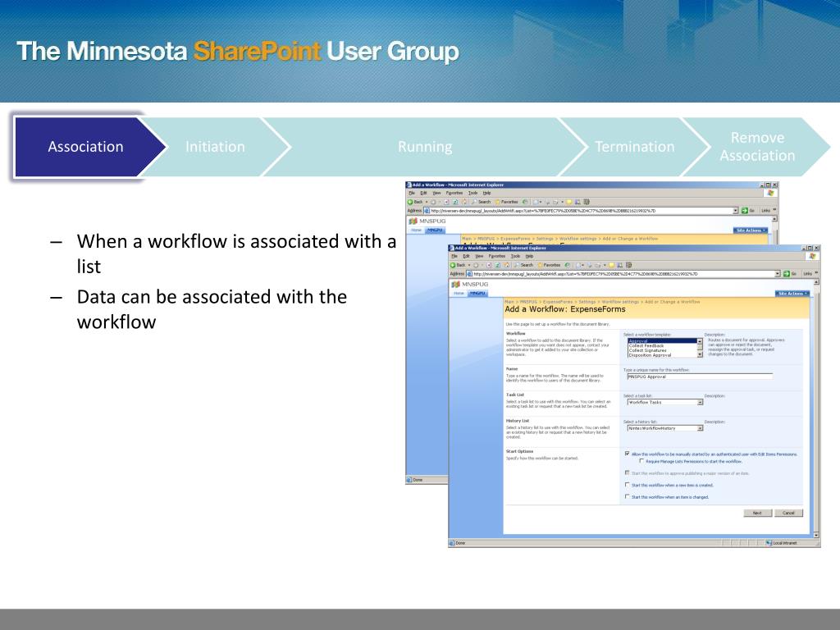This screenshot has width=840, height=630.
Task: Check Require Manage Lists Permissions checkbox
Action: point(641,461)
